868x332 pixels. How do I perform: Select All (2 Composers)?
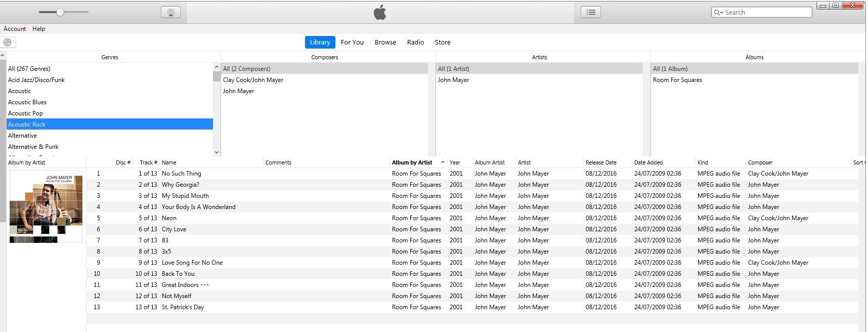click(x=324, y=69)
